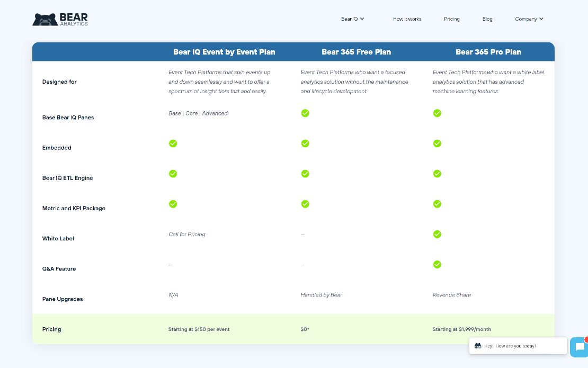Click the 'Pane Upgrades' row label
Image resolution: width=588 pixels, height=368 pixels.
(63, 299)
